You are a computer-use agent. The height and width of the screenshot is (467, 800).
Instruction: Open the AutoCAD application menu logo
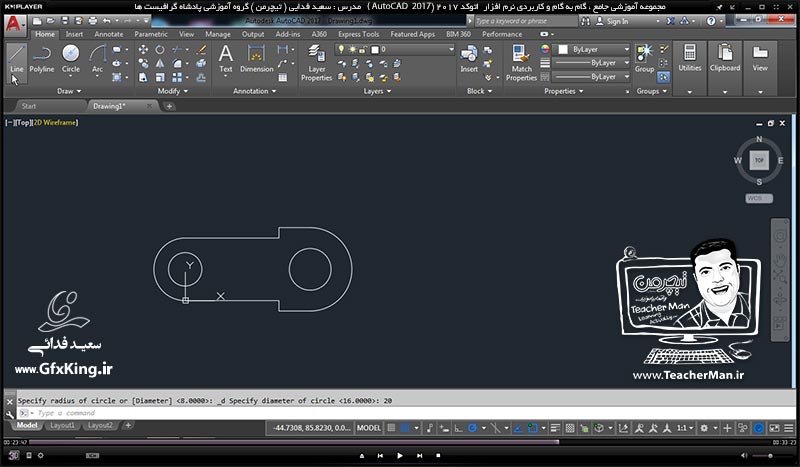(x=14, y=24)
